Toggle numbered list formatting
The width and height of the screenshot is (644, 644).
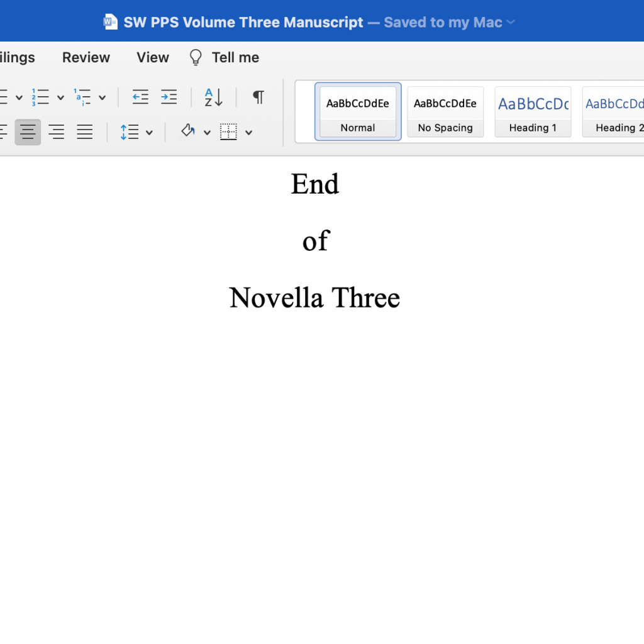tap(40, 97)
